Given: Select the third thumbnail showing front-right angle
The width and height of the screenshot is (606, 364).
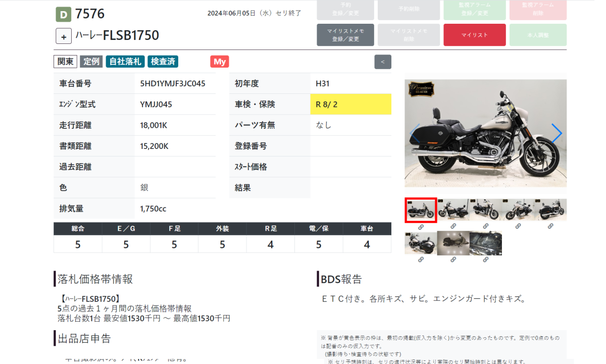Looking at the screenshot, I should (x=485, y=210).
